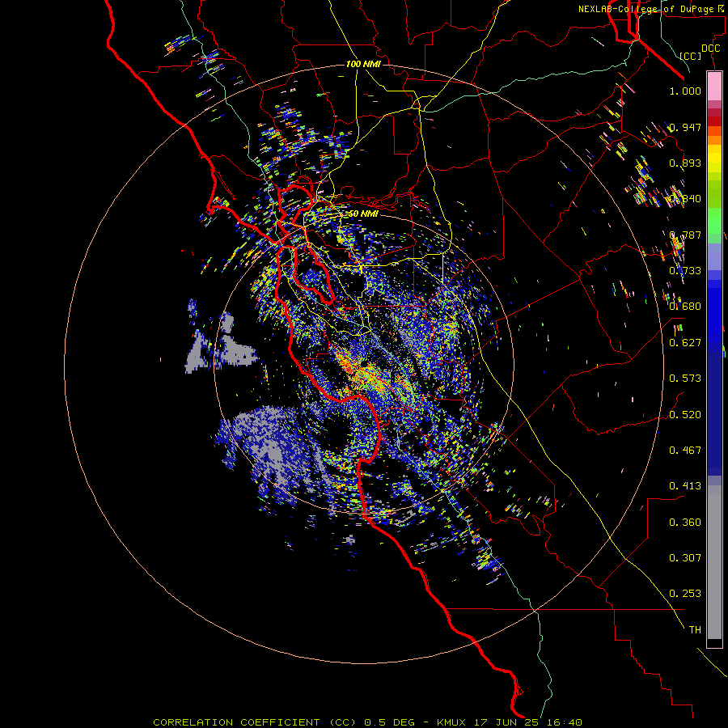728x728 pixels.
Task: Click the 0.307 scale value
Action: click(685, 558)
